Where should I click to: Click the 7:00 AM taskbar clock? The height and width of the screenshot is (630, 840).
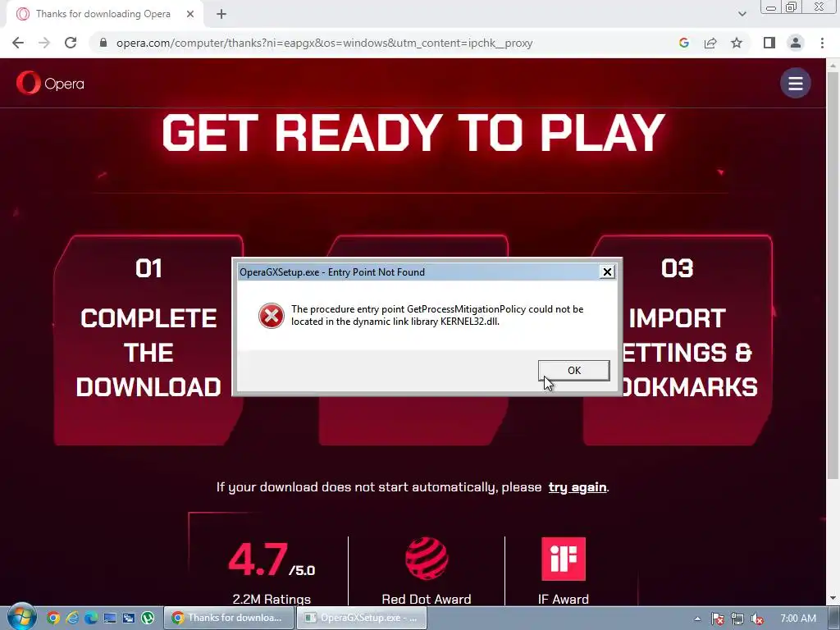(x=798, y=619)
